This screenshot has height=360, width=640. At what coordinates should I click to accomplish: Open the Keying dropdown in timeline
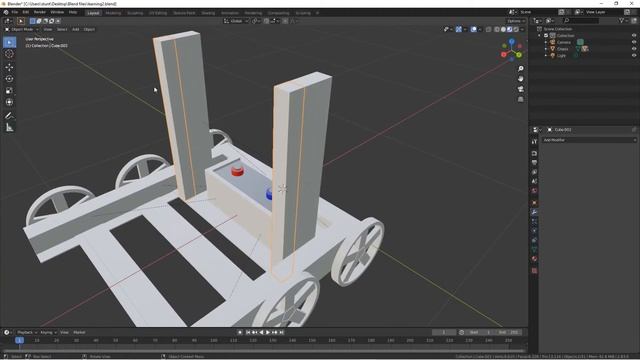click(48, 332)
